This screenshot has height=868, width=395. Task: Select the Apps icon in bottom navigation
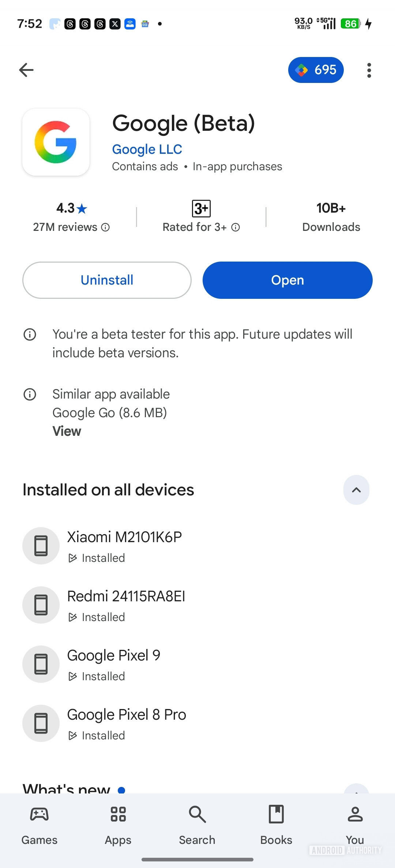click(x=118, y=814)
